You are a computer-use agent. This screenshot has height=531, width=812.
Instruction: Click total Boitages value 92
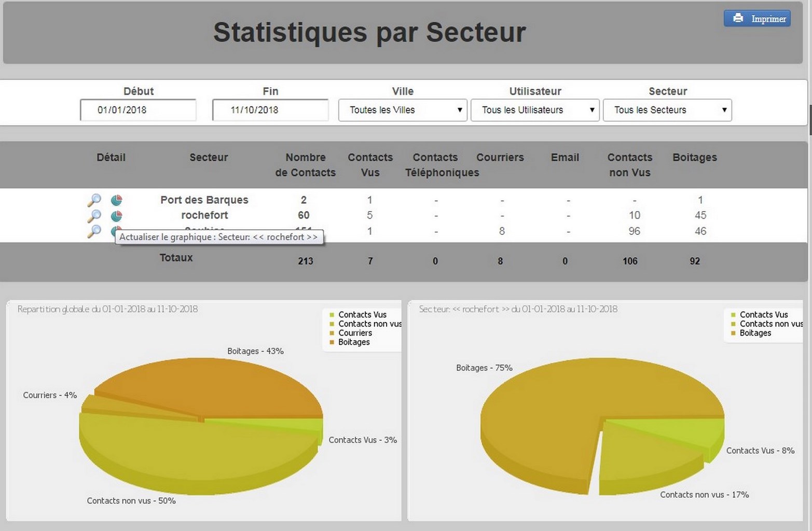point(695,261)
